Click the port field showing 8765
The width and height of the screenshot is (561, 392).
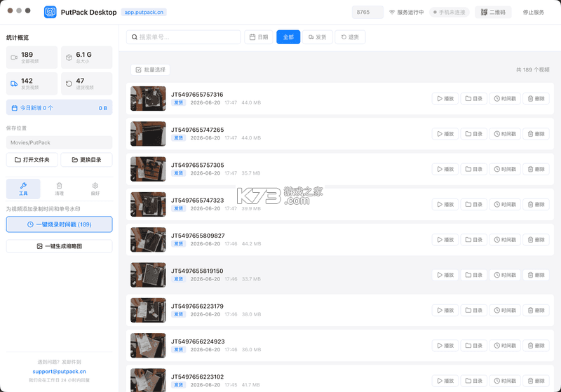point(367,12)
